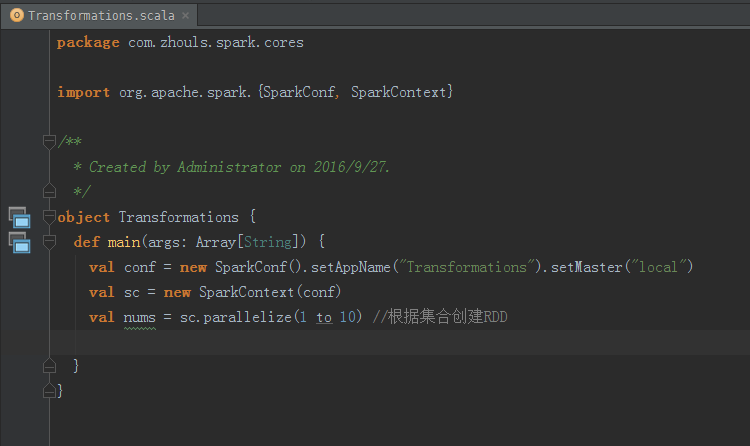
Task: Click the Scala object icon in the tab
Action: tap(17, 15)
